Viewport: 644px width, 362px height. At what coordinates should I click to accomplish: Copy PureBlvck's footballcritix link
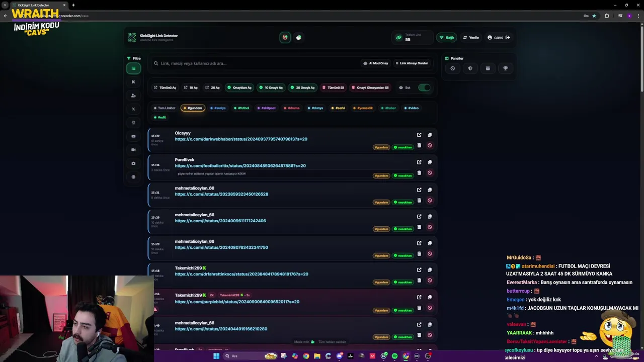pos(430,162)
